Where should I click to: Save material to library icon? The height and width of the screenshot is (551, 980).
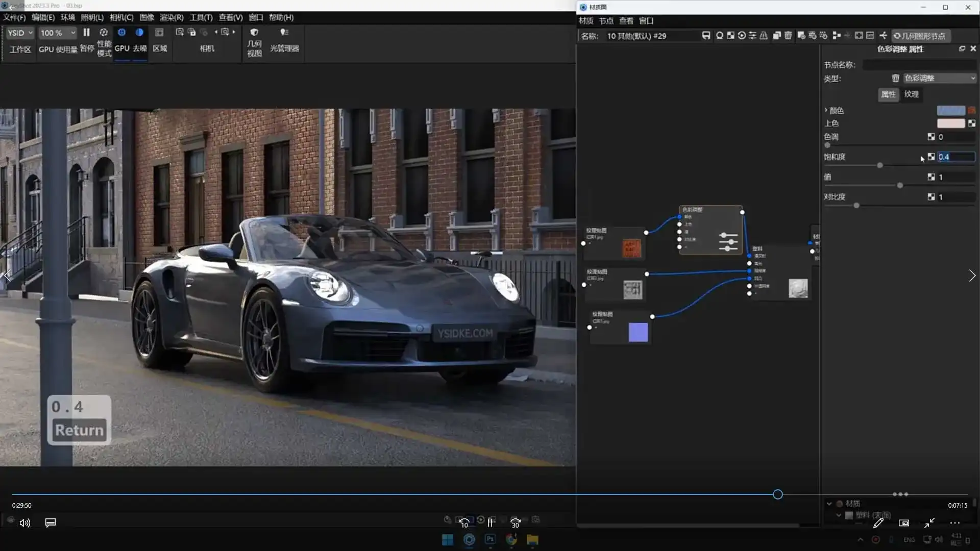[x=706, y=36]
